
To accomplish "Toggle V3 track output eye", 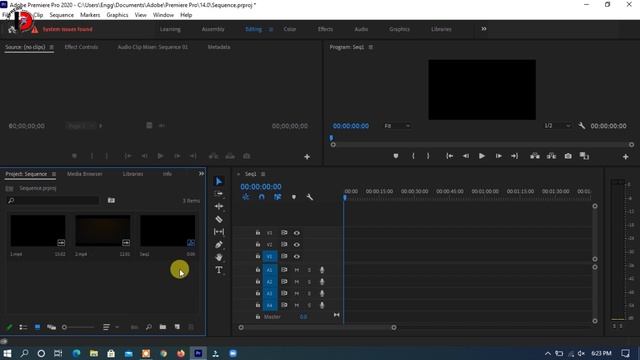I will [x=297, y=233].
